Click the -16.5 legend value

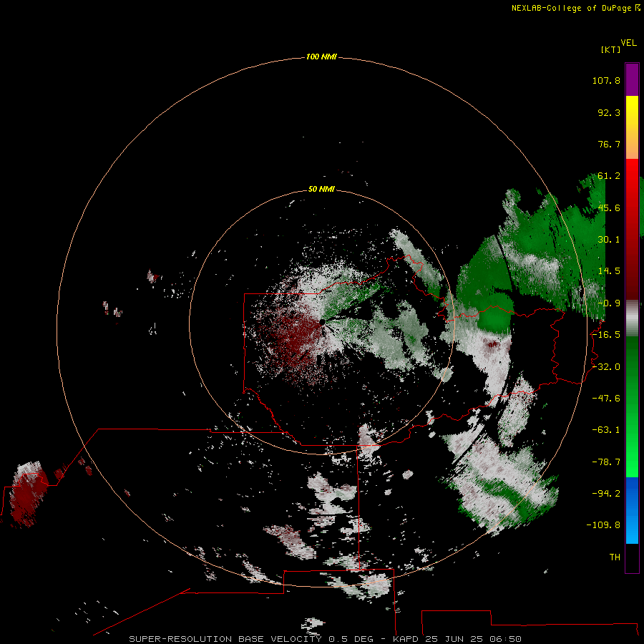pos(606,335)
